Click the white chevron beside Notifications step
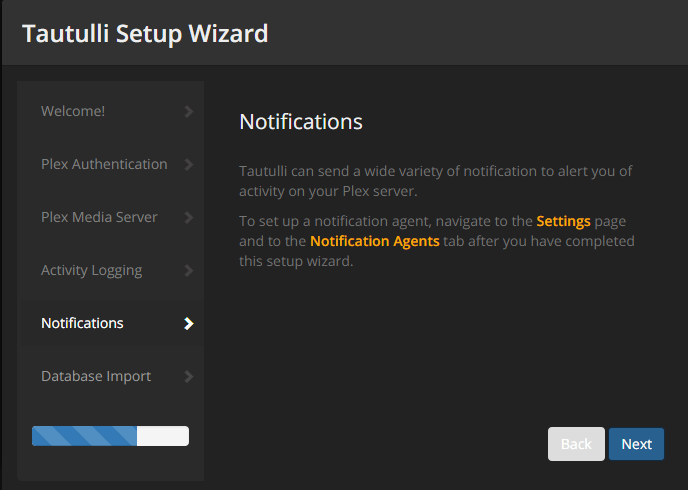Image resolution: width=688 pixels, height=490 pixels. pyautogui.click(x=189, y=323)
